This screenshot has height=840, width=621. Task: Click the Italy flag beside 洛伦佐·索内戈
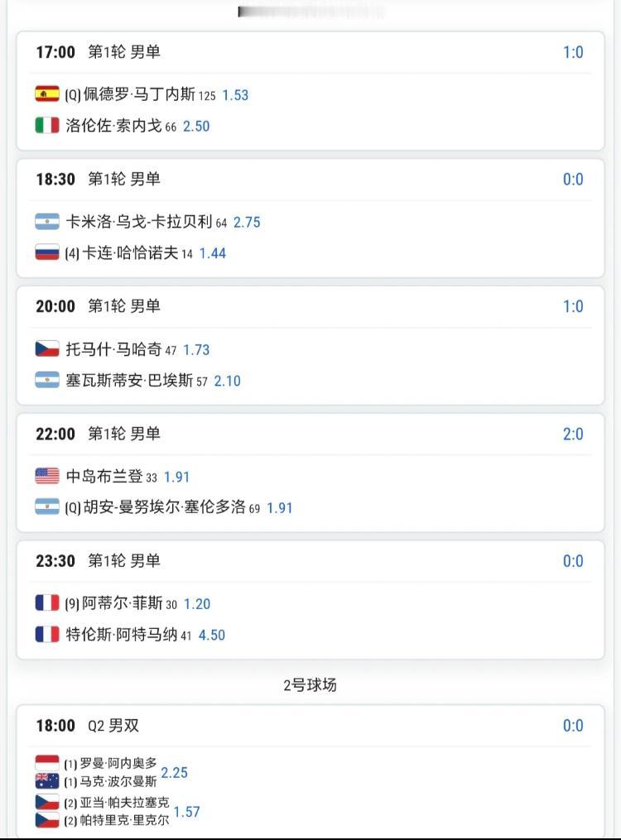47,126
